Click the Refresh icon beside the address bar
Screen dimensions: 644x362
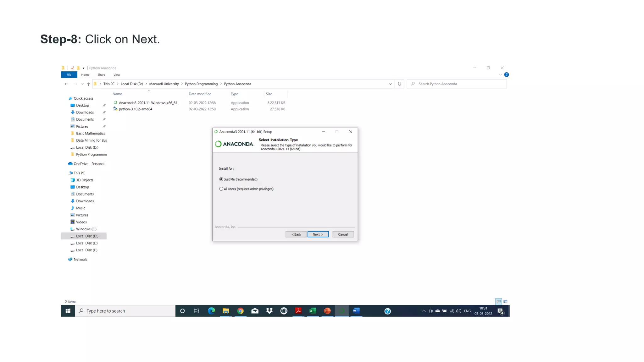click(399, 84)
